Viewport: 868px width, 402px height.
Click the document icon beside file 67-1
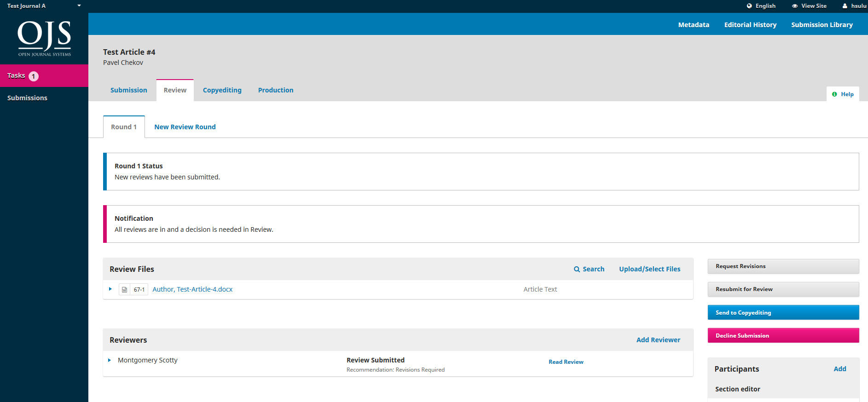[124, 290]
